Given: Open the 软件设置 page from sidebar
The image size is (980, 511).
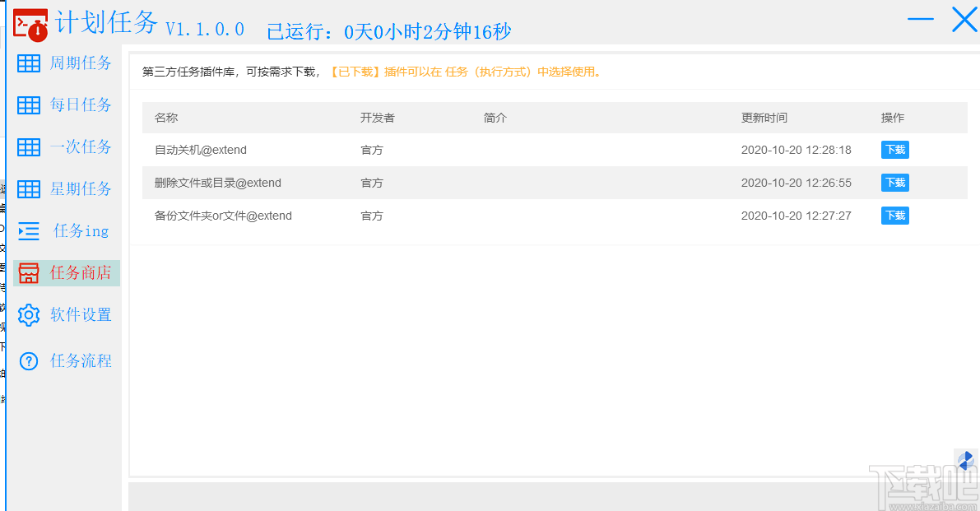Looking at the screenshot, I should click(x=81, y=314).
